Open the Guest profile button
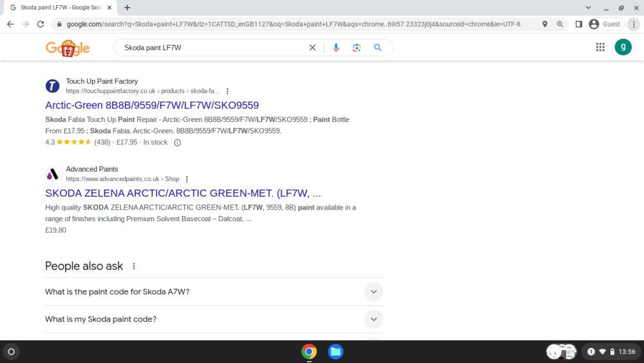The height and width of the screenshot is (363, 644). pyautogui.click(x=606, y=25)
